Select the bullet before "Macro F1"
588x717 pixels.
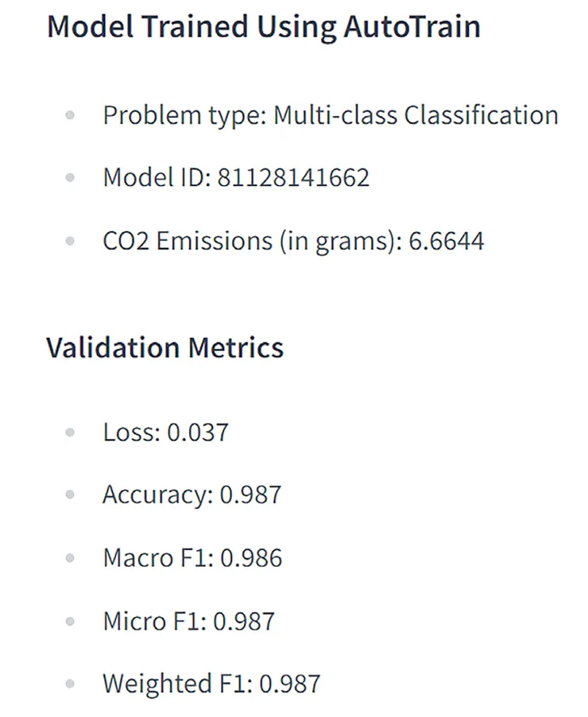point(70,558)
